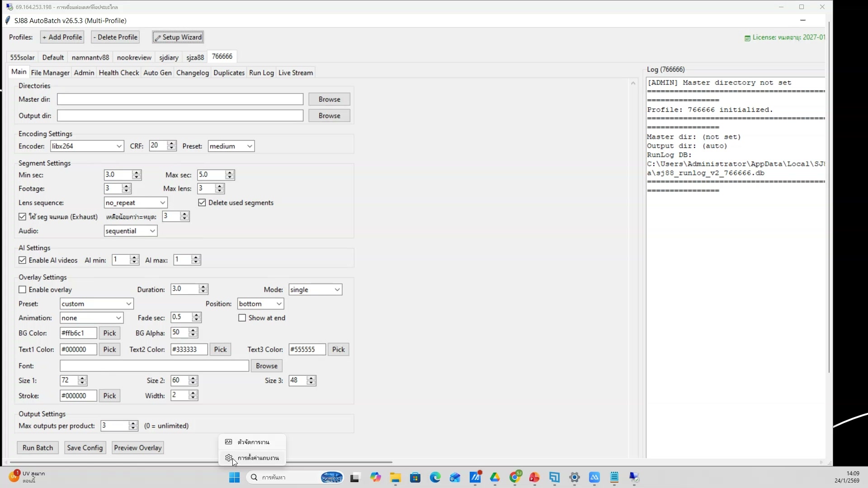This screenshot has width=868, height=488.
Task: Enable the overlay checkbox
Action: 23,290
